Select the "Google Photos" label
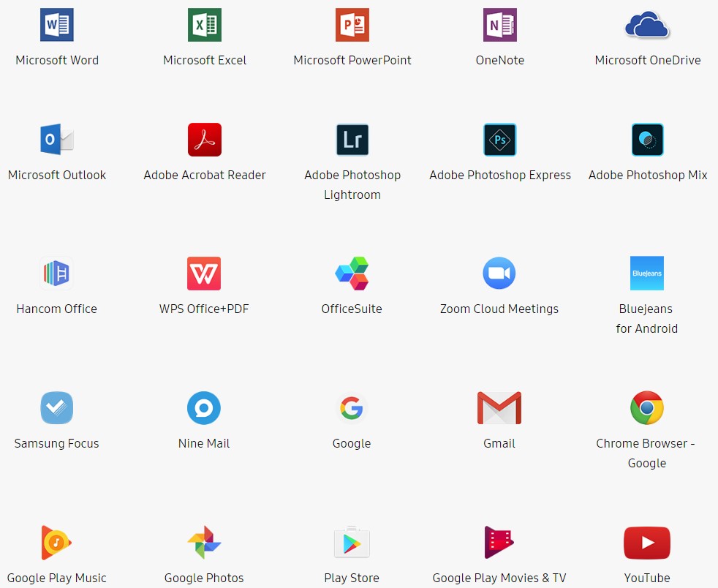 (204, 578)
